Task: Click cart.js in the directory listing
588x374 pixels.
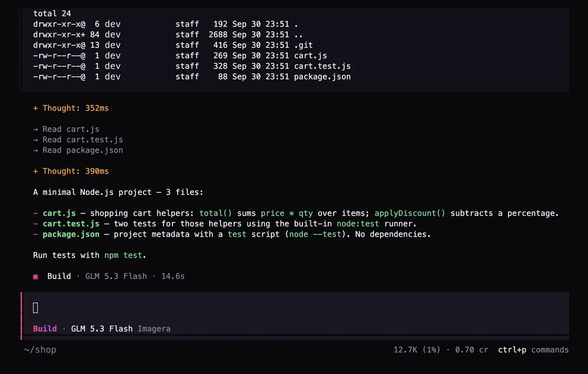Action: (311, 55)
